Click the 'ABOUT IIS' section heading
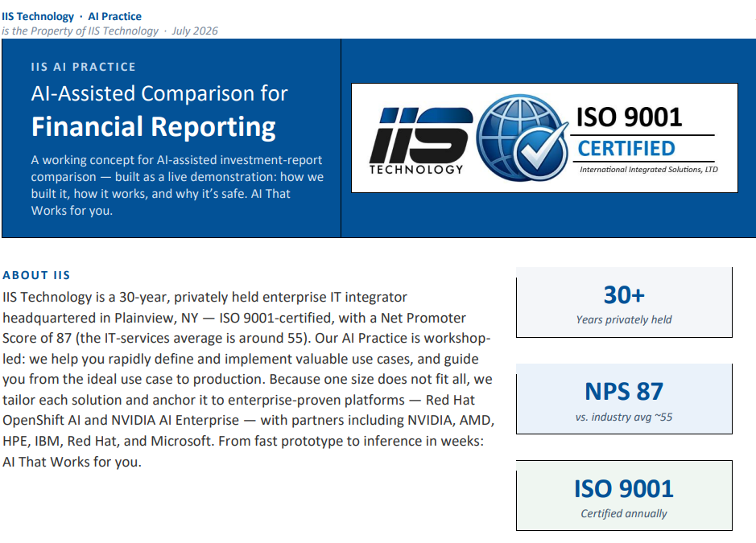 [x=36, y=275]
